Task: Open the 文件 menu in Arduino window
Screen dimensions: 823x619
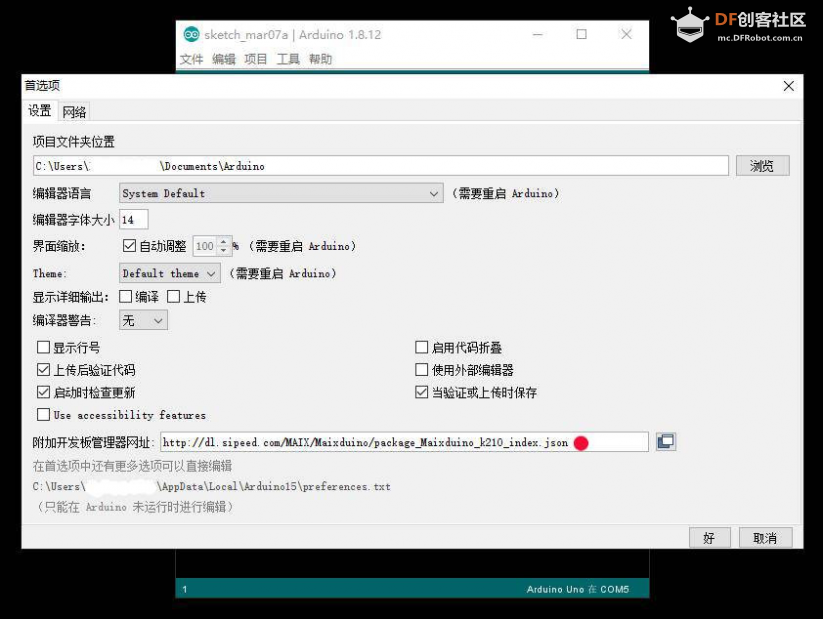Action: coord(191,59)
